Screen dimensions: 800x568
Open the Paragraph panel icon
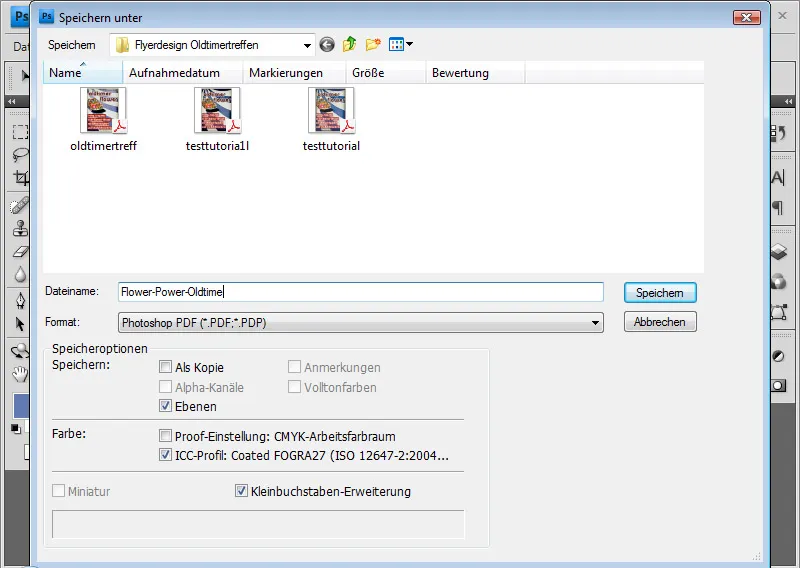pos(778,207)
